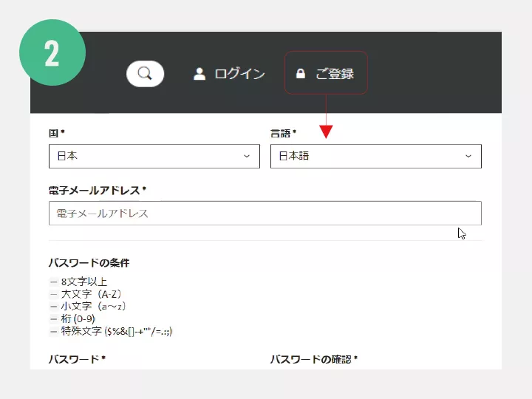The image size is (532, 399).
Task: Select the ご登録 menu item
Action: tap(335, 73)
